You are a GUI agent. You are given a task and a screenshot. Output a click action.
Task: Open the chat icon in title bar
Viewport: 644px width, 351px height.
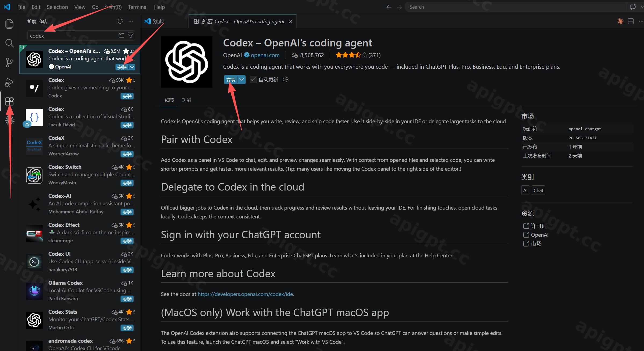tap(633, 7)
